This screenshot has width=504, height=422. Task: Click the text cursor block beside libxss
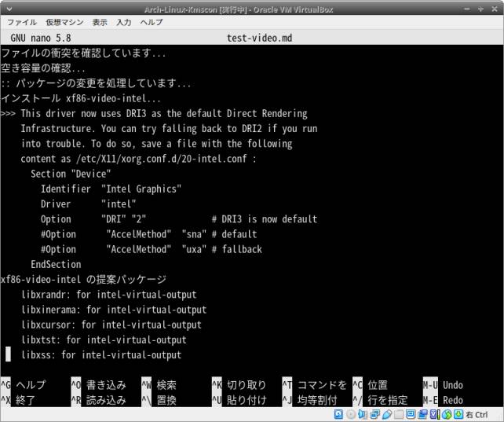[9, 354]
